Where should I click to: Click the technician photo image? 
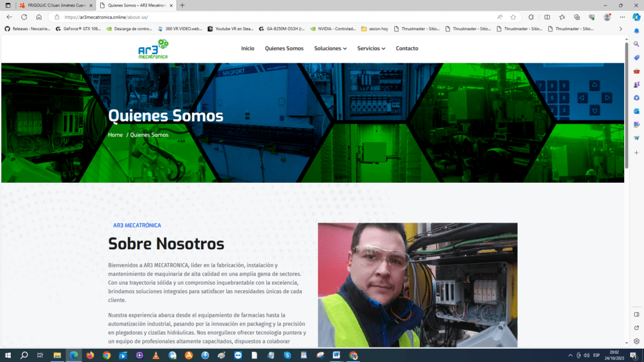[x=418, y=285]
